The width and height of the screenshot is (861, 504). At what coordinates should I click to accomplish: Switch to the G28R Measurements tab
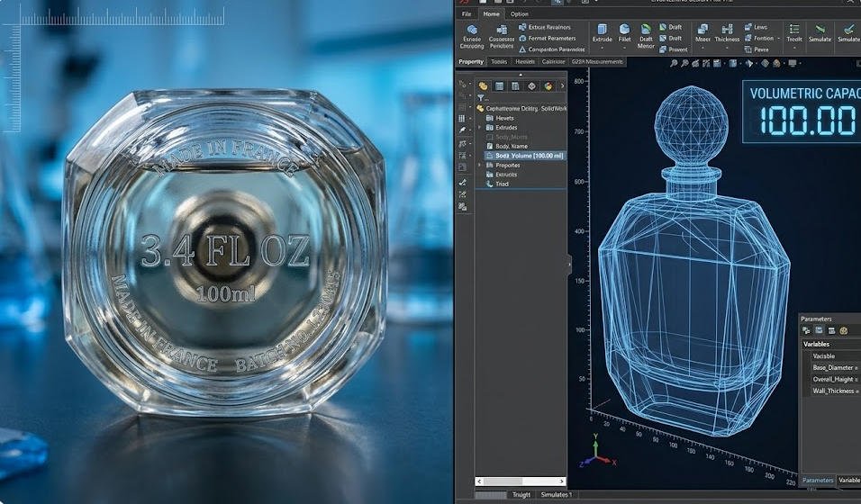[597, 62]
